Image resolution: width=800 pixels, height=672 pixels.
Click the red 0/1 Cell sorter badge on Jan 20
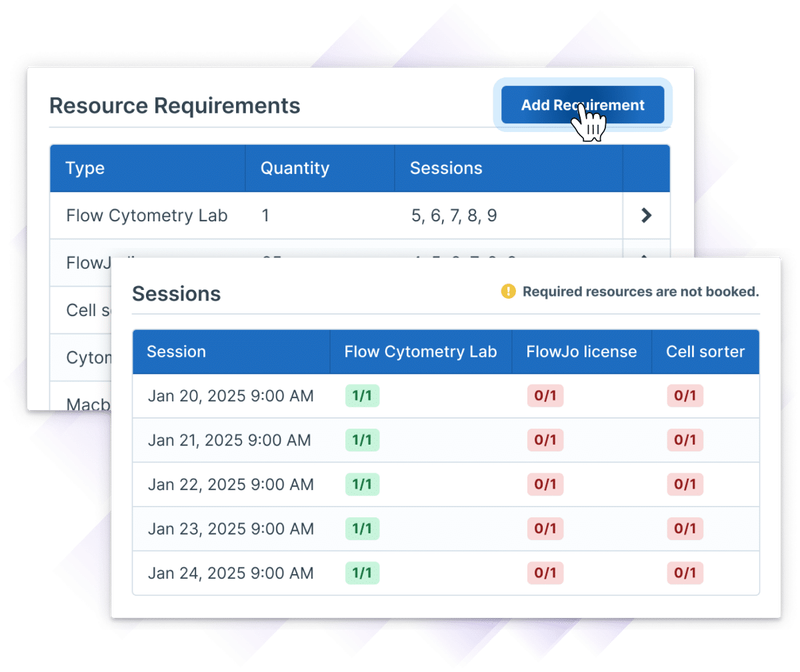[x=685, y=396]
